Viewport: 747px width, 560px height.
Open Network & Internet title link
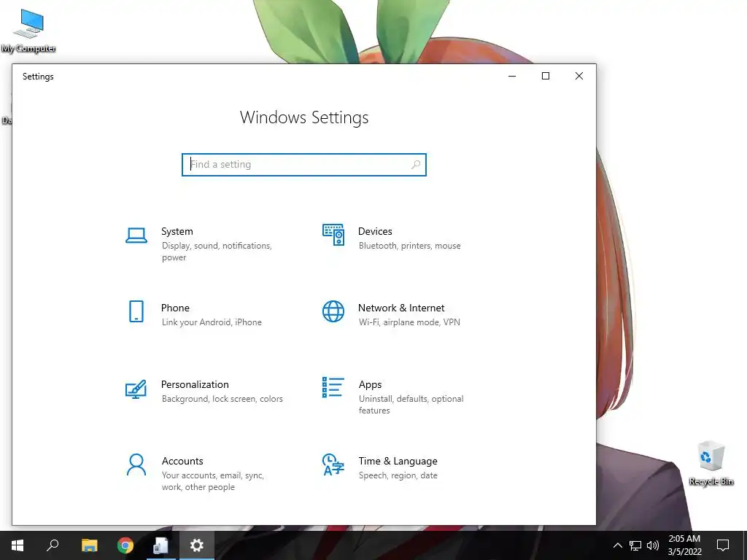click(401, 308)
